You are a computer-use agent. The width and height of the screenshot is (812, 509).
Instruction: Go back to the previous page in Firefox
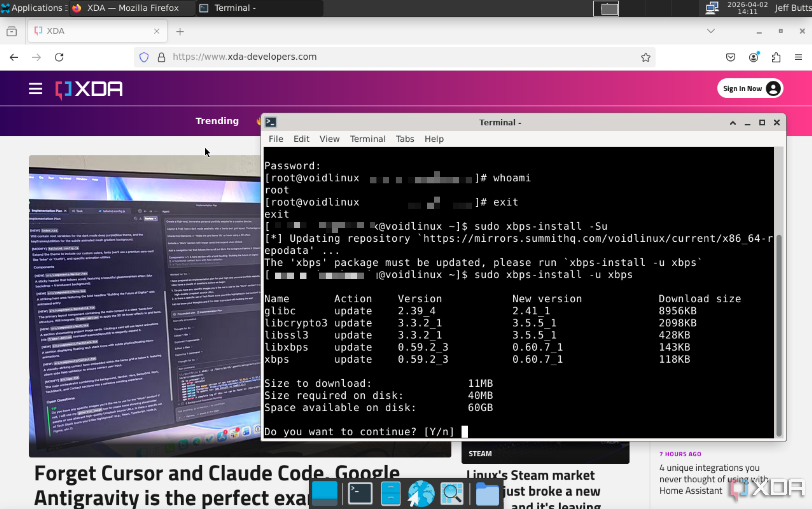pos(14,57)
